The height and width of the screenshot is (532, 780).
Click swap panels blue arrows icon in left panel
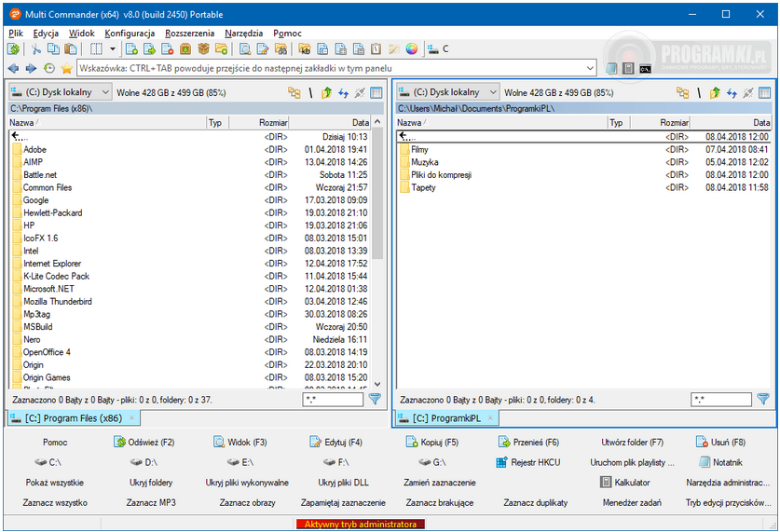click(343, 92)
